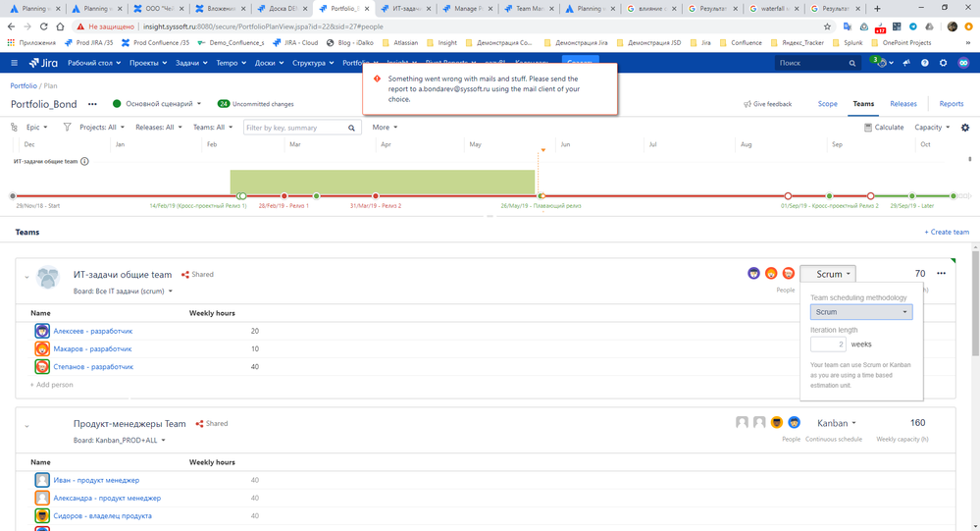The width and height of the screenshot is (980, 531).
Task: Open the Структура menu
Action: pos(313,63)
